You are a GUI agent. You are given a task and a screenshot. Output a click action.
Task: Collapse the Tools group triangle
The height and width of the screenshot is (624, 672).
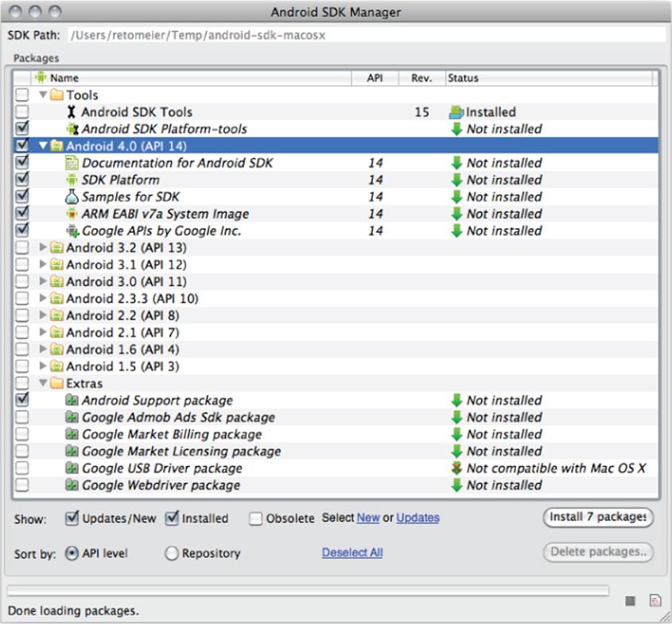click(43, 95)
